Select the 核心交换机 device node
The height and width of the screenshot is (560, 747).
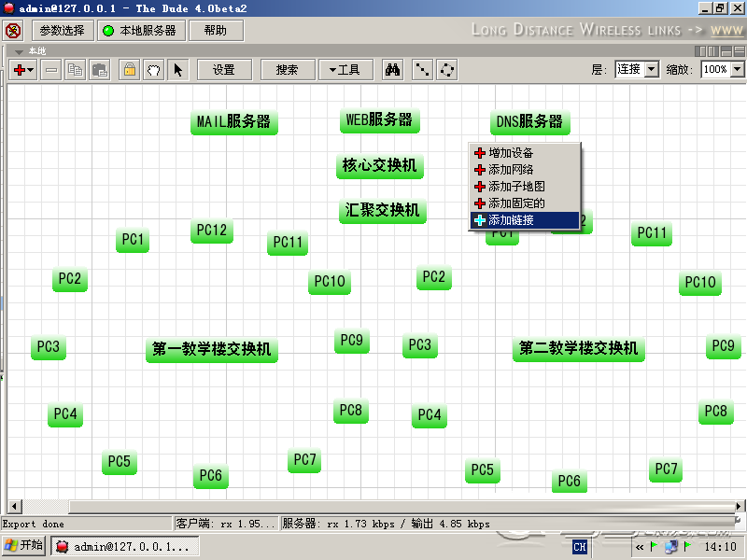[x=380, y=166]
